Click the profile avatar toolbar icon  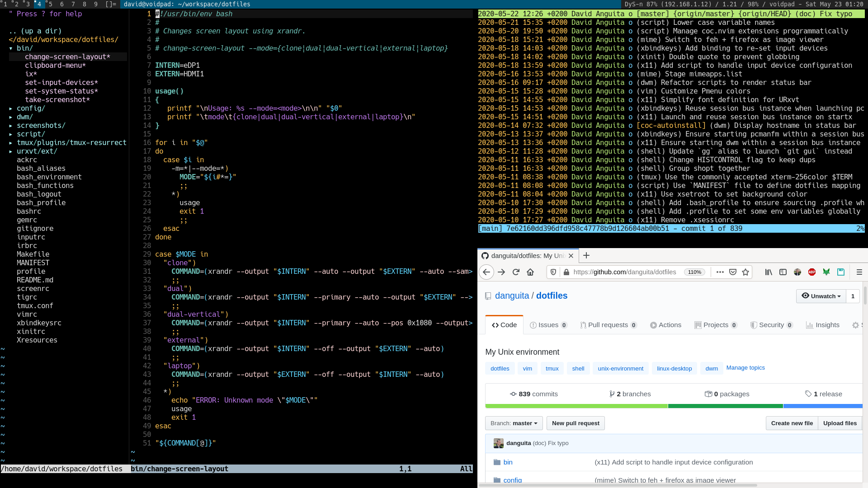pos(797,272)
